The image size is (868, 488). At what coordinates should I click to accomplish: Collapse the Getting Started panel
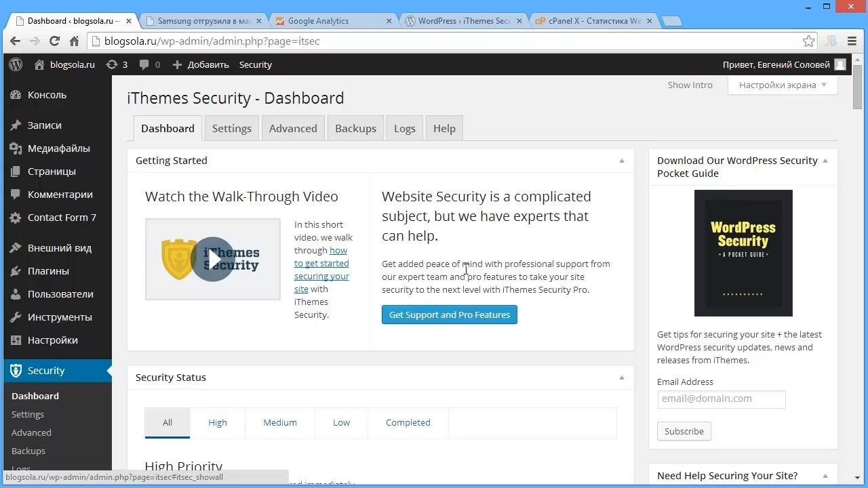(x=621, y=161)
